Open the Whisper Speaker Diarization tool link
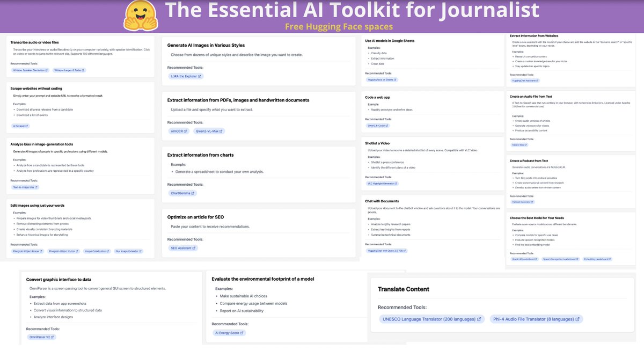The height and width of the screenshot is (358, 644). click(x=31, y=70)
